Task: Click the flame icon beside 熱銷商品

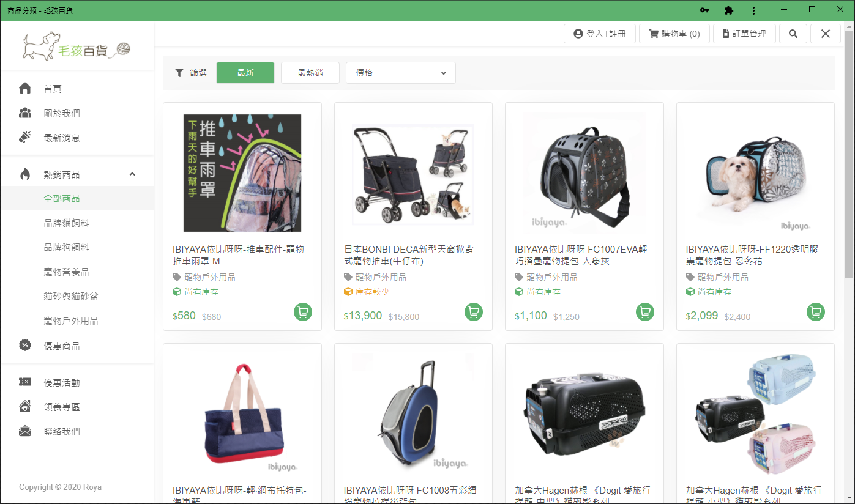Action: tap(25, 174)
